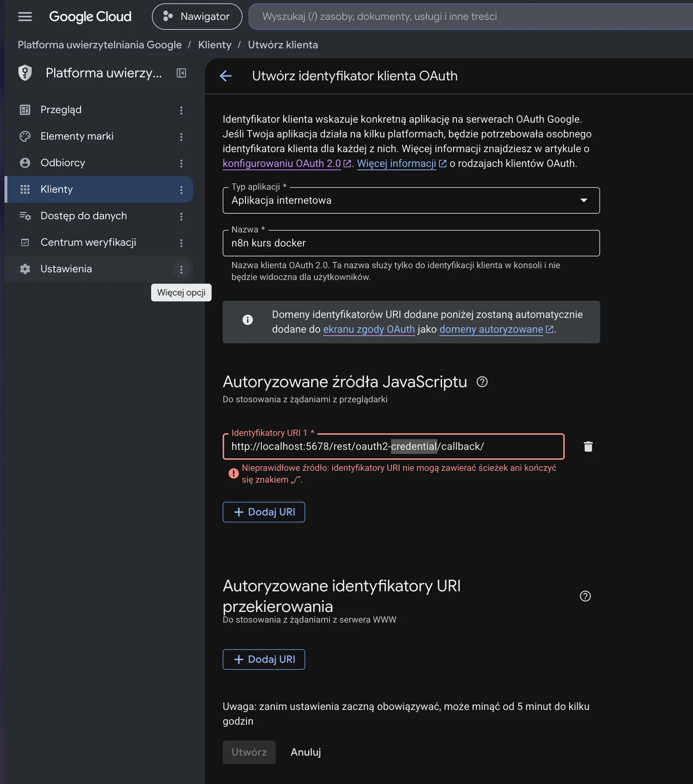Expand the Typ aplikacji dropdown

click(411, 200)
